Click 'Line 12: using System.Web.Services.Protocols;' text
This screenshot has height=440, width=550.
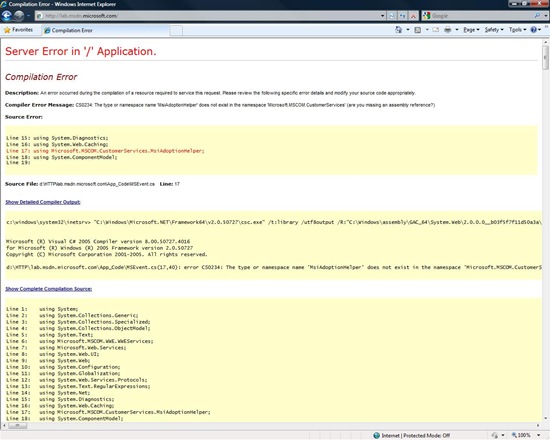coord(76,380)
